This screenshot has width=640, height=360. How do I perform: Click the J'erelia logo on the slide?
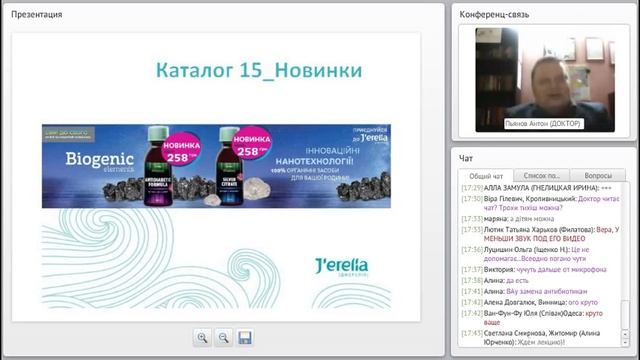342,267
